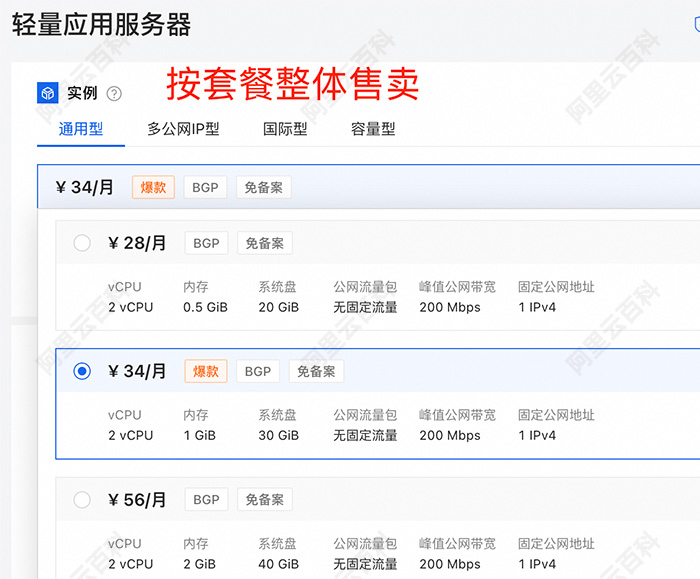The height and width of the screenshot is (579, 700).
Task: Select the ¥34/月 plan radio button
Action: (x=82, y=371)
